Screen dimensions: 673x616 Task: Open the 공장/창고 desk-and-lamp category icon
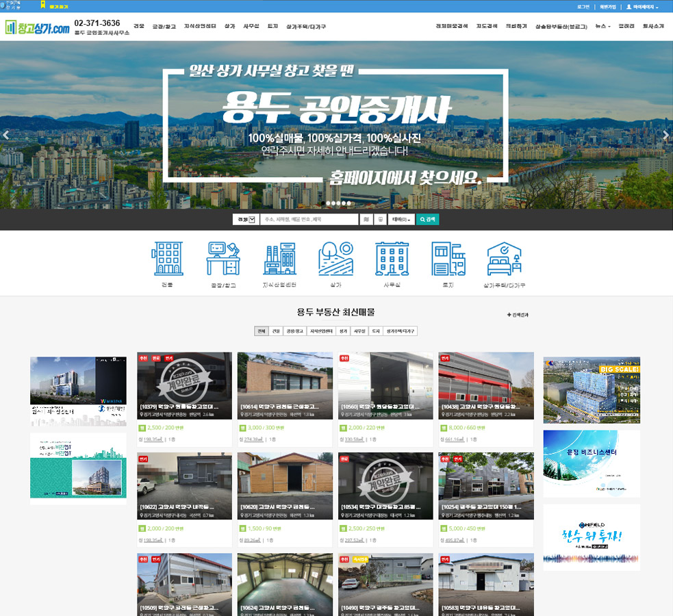coord(223,259)
